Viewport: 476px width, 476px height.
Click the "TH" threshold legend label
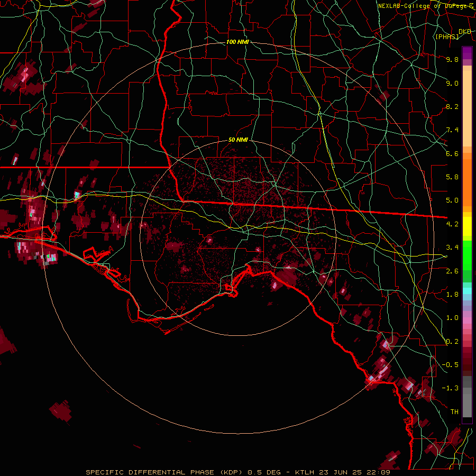coord(454,412)
